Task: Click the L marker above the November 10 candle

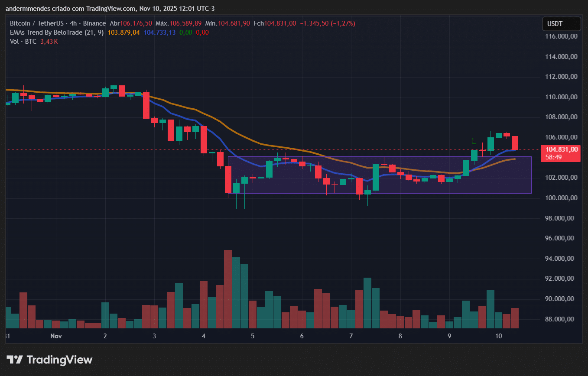Action: point(473,141)
